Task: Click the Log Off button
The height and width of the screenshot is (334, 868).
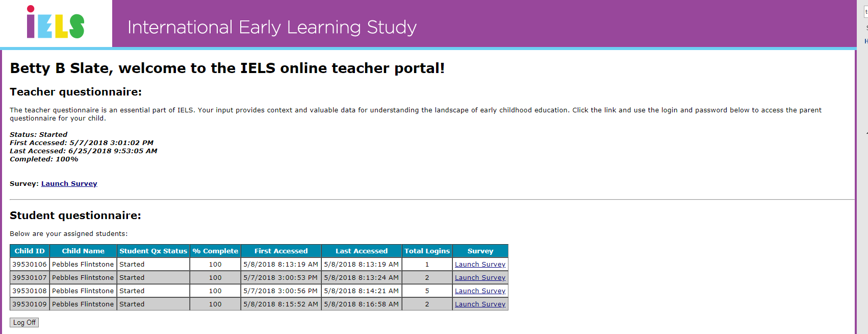Action: coord(24,323)
